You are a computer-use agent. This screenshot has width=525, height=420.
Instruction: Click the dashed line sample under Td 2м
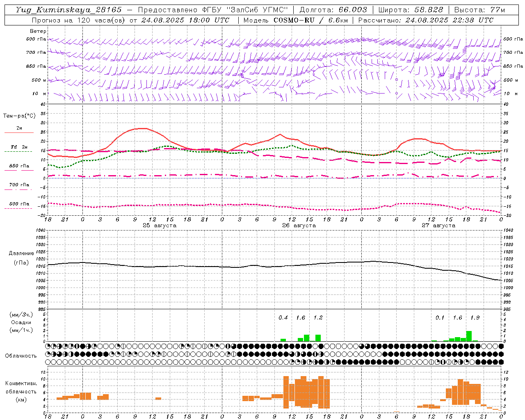pyautogui.click(x=18, y=152)
